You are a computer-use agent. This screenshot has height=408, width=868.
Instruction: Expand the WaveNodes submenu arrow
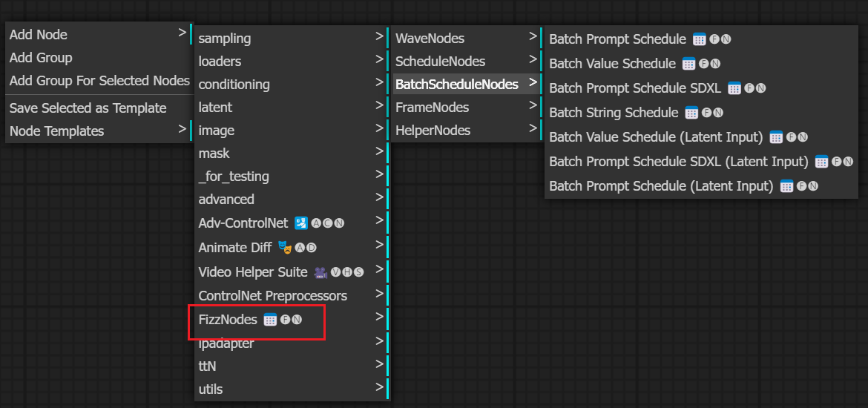coord(533,36)
